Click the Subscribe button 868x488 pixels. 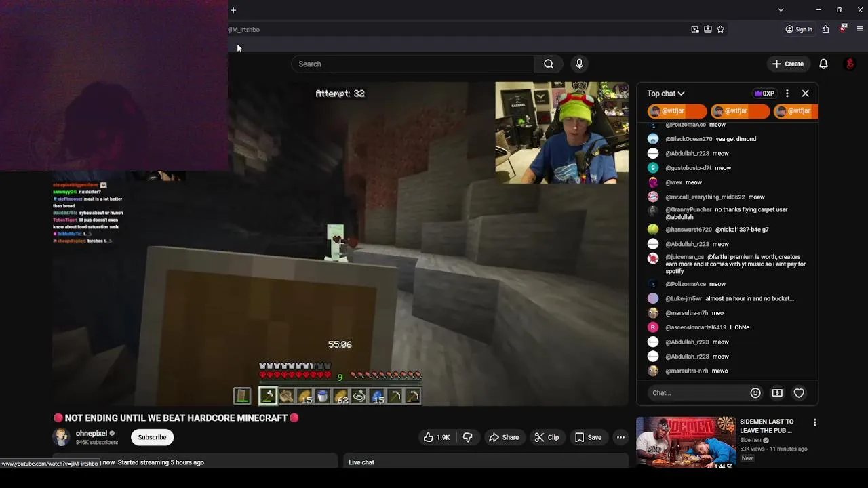click(x=152, y=437)
